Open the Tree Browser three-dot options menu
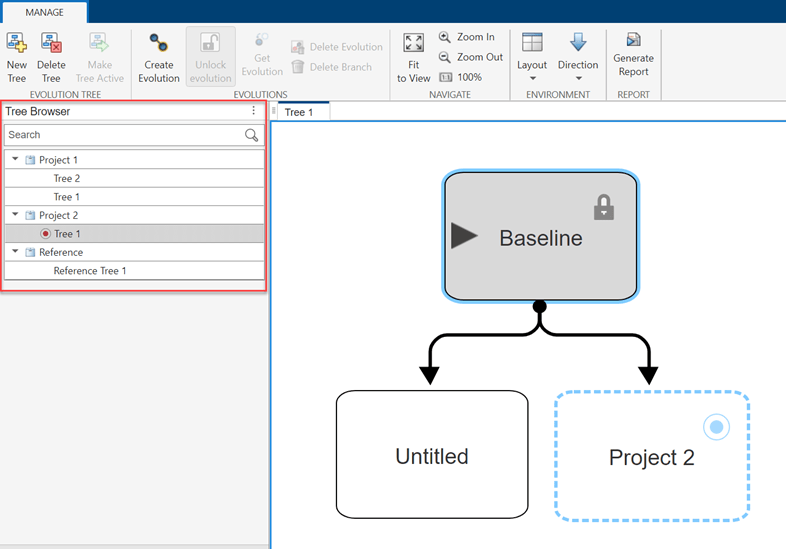Image resolution: width=786 pixels, height=549 pixels. 254,110
